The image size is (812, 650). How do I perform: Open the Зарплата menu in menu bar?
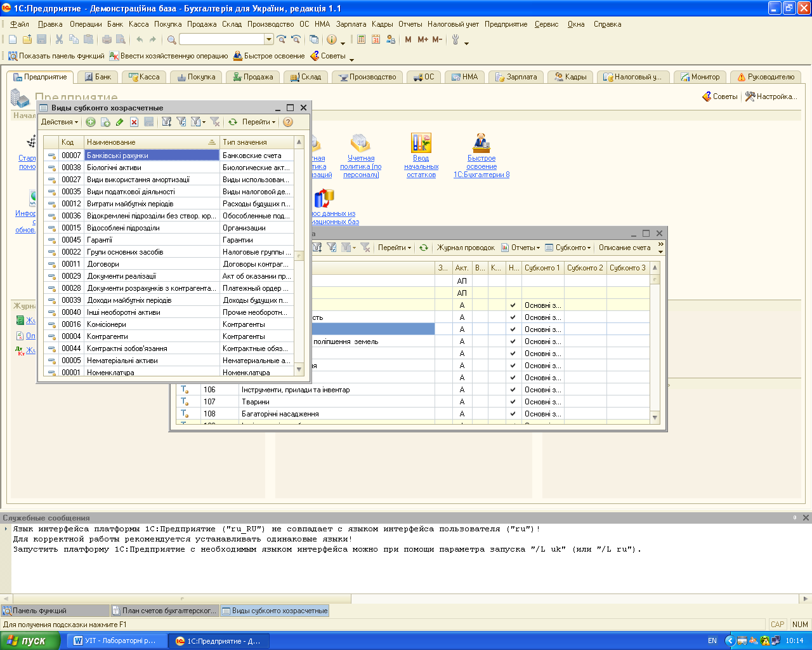(x=351, y=24)
